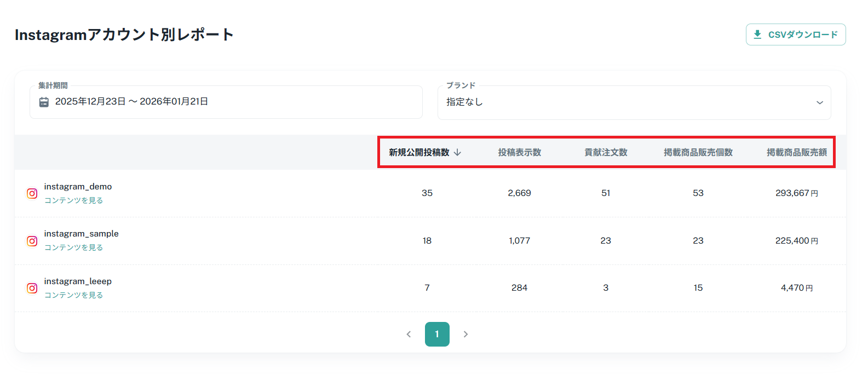
Task: Go to next page with right chevron
Action: coord(465,334)
